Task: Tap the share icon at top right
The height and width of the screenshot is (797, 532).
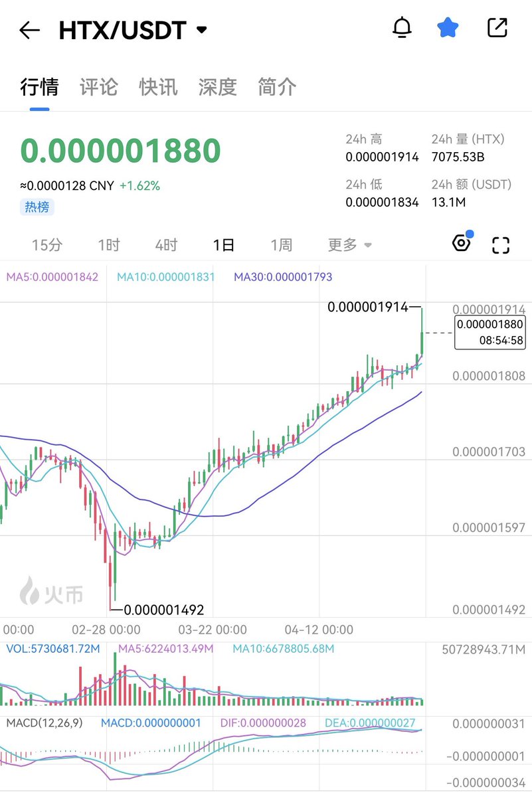Action: (x=497, y=28)
